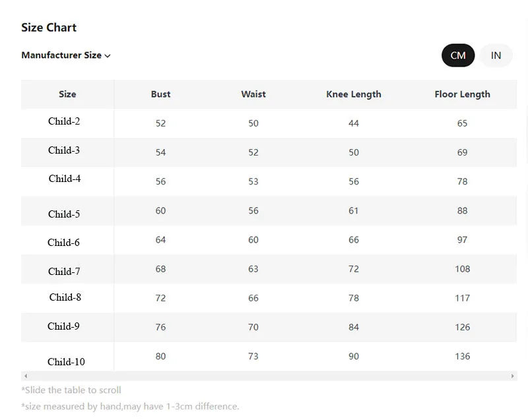Screen dimensions: 528x420
Task: Click Child-8 knee length value 78
Action: click(354, 298)
